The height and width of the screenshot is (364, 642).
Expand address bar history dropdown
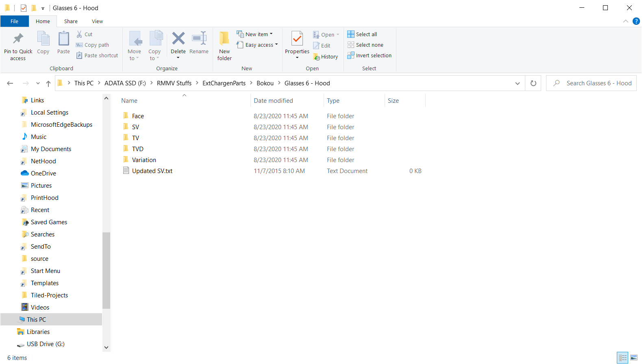tap(518, 83)
